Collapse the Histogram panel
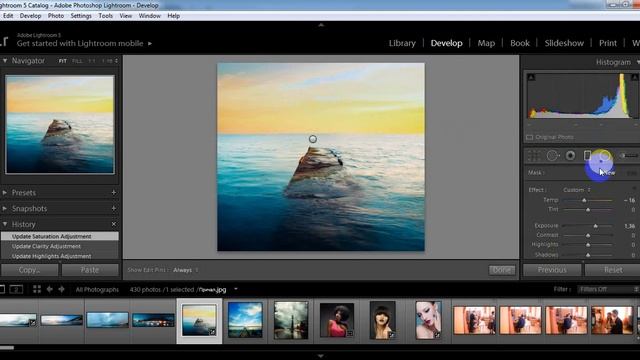This screenshot has height=360, width=640. [x=638, y=62]
